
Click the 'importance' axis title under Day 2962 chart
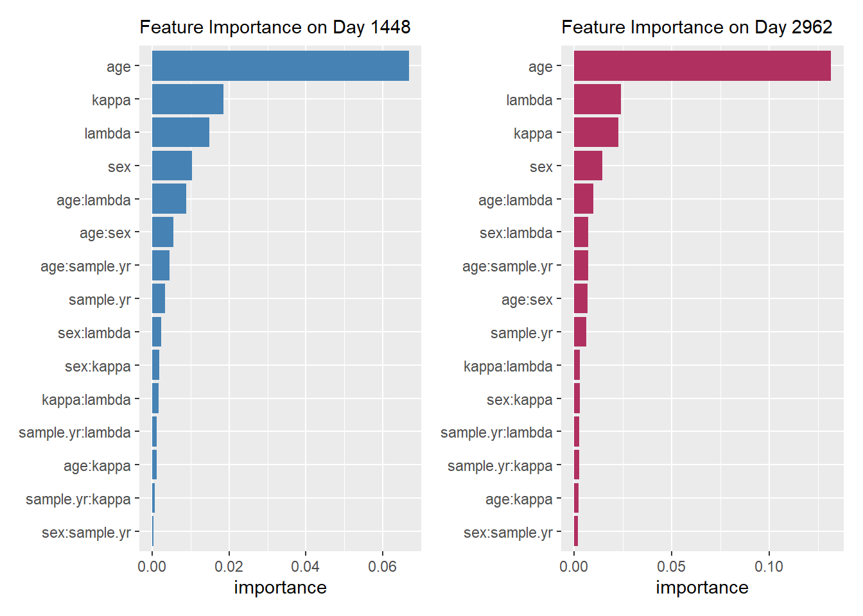click(702, 588)
